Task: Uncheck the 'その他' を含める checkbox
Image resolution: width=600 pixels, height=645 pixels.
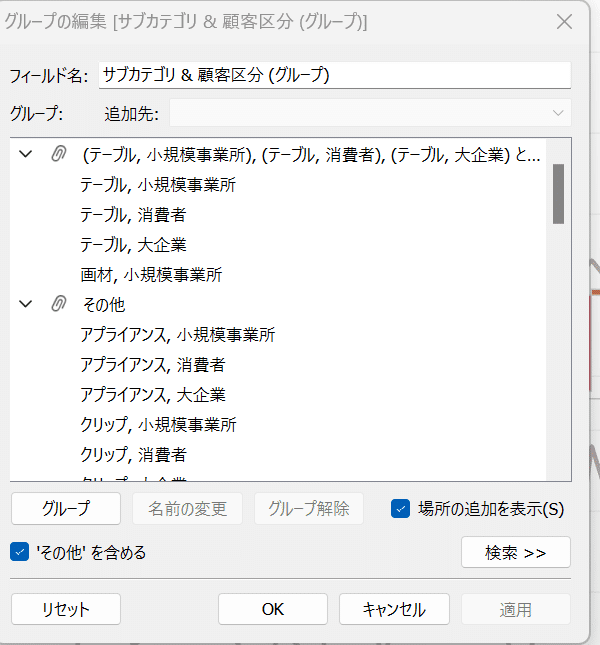Action: (x=19, y=552)
